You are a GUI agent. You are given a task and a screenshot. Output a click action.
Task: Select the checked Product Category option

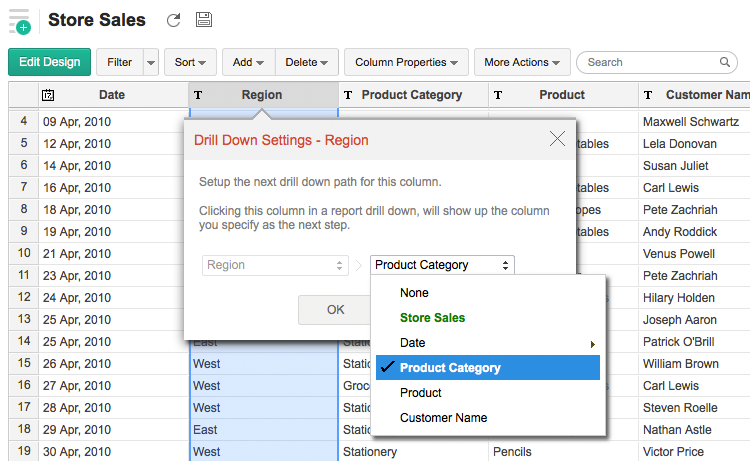tap(450, 368)
